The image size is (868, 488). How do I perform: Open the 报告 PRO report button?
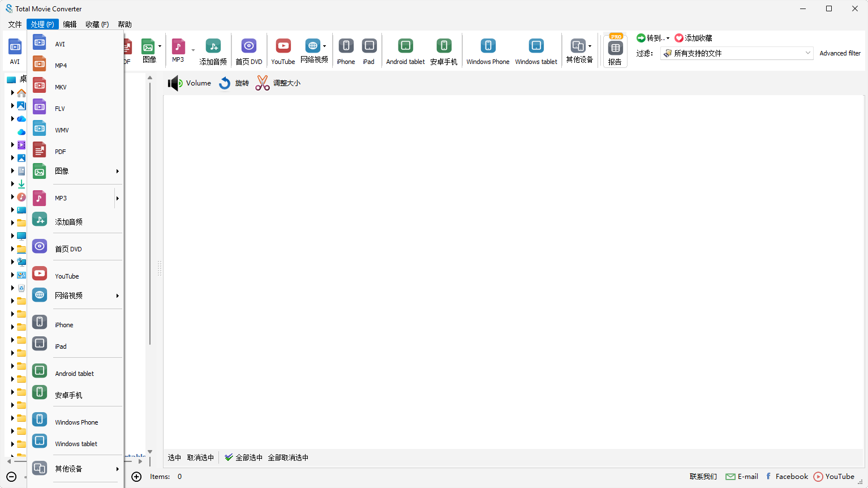coord(615,51)
